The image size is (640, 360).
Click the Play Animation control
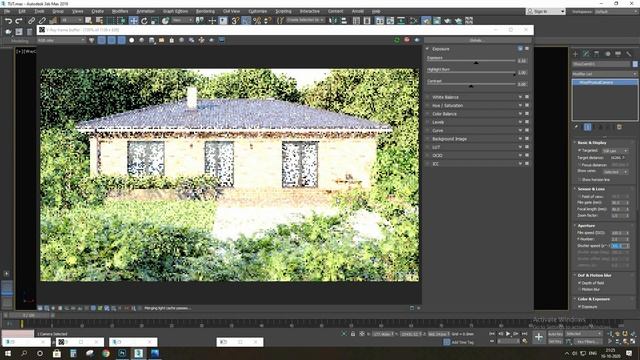click(x=508, y=334)
